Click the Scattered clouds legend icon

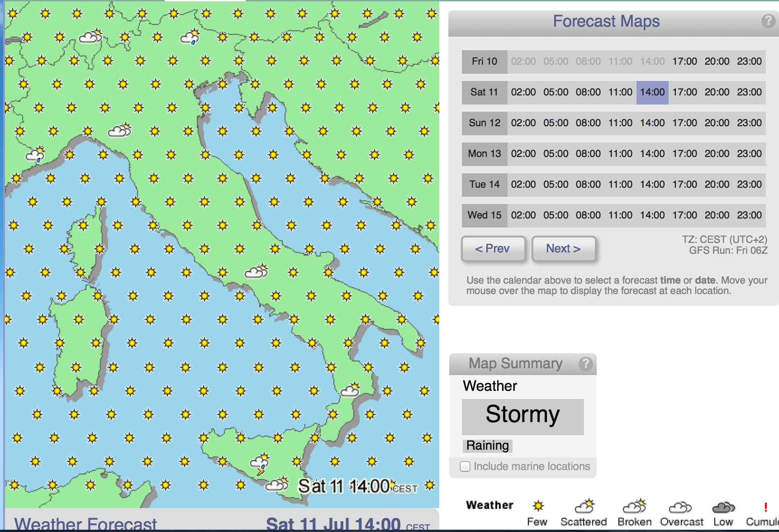(584, 506)
